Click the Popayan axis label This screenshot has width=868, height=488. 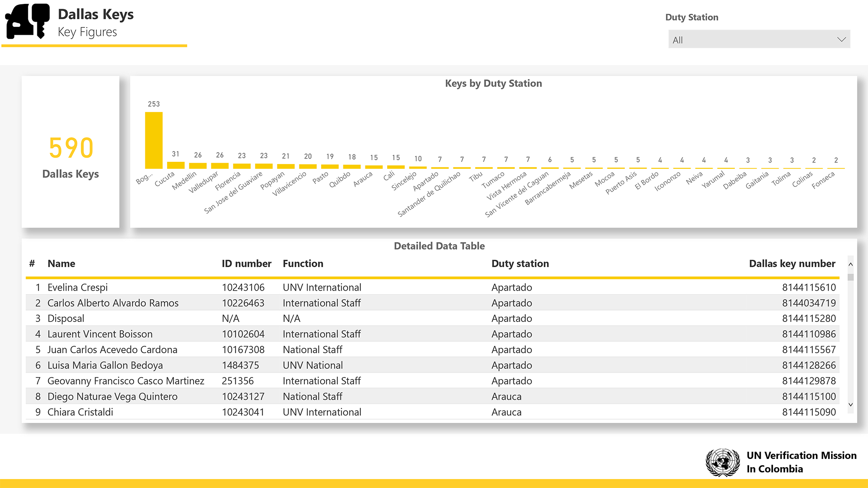pos(273,180)
